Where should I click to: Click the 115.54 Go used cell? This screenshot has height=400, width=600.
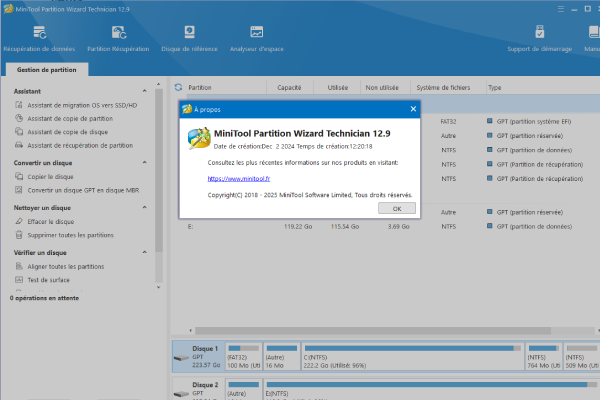pyautogui.click(x=345, y=227)
